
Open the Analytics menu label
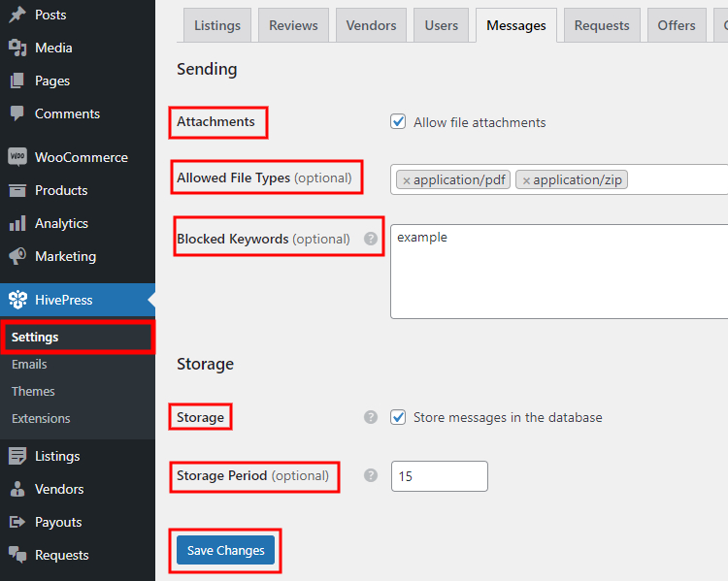click(62, 224)
